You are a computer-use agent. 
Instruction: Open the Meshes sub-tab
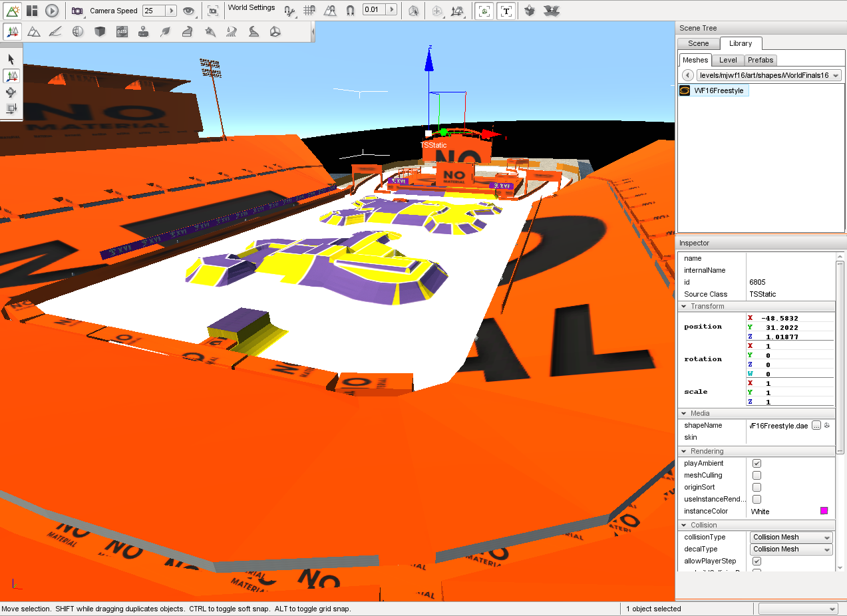coord(695,60)
